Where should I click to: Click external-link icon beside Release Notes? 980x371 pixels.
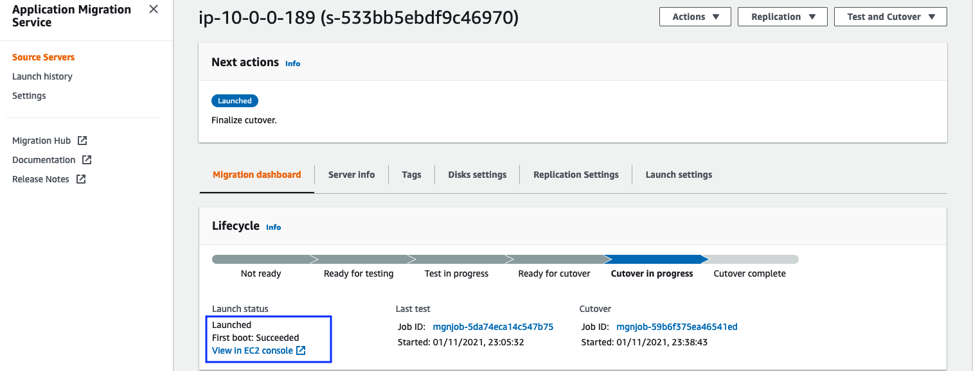click(x=81, y=179)
